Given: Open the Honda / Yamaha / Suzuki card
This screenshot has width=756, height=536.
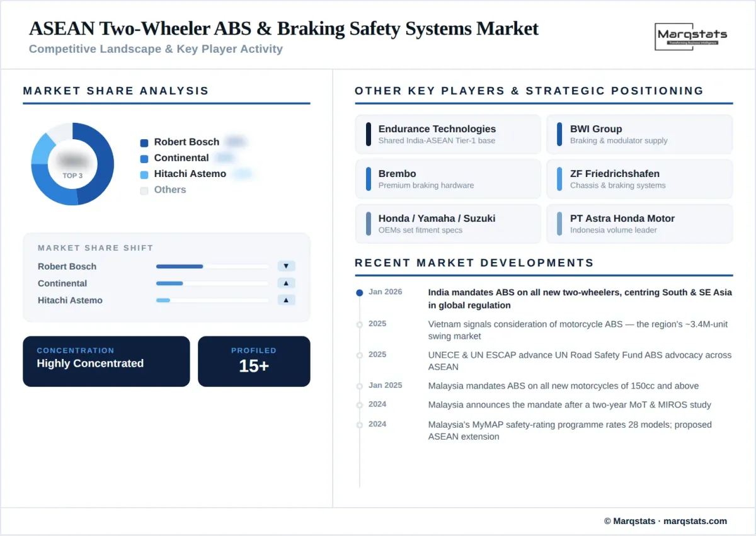Looking at the screenshot, I should (x=448, y=224).
